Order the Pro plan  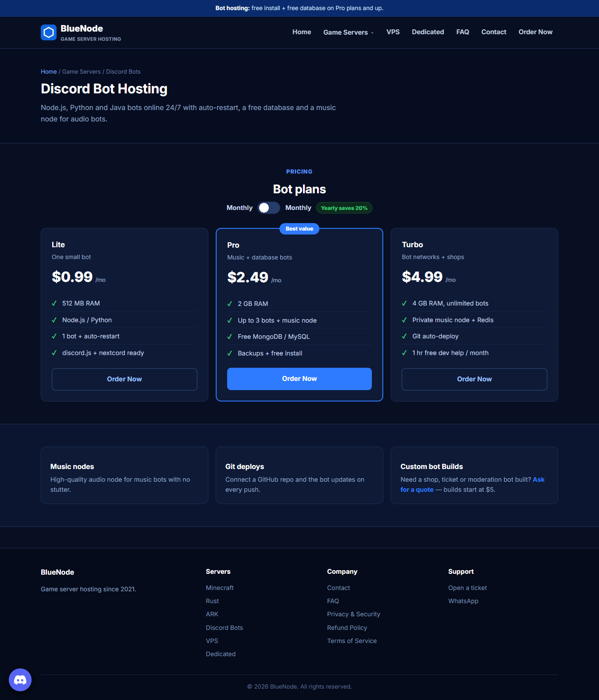coord(299,379)
